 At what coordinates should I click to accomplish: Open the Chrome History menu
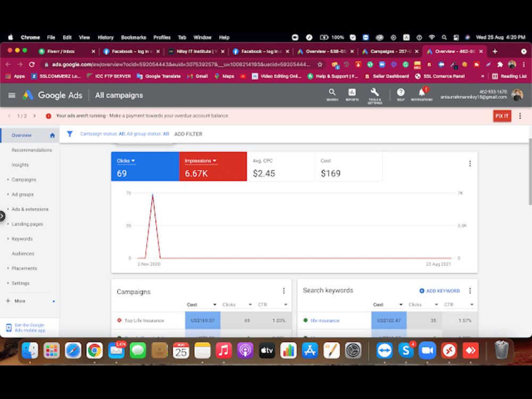click(105, 38)
